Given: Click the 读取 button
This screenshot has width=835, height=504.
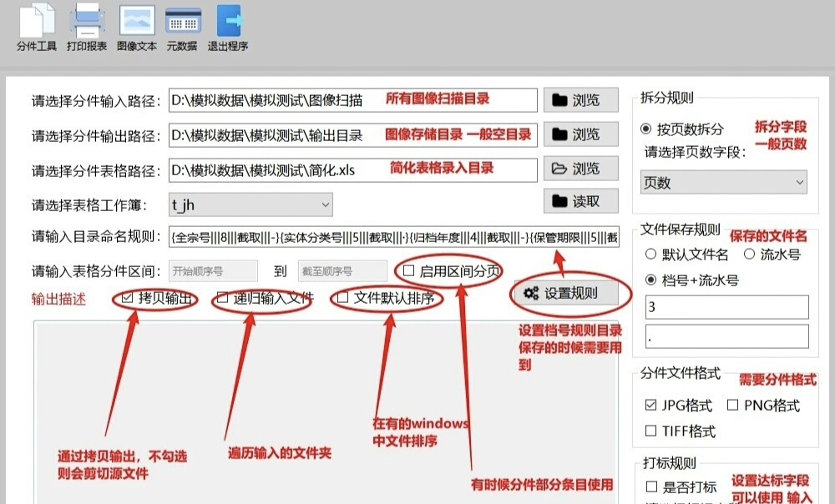Looking at the screenshot, I should coord(581,201).
